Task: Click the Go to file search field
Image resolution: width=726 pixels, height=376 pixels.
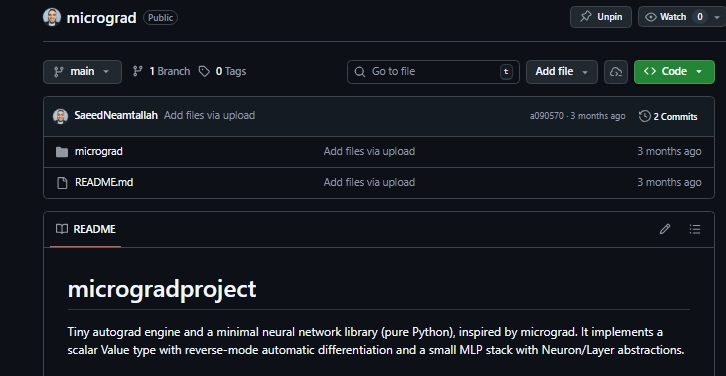Action: pos(433,72)
